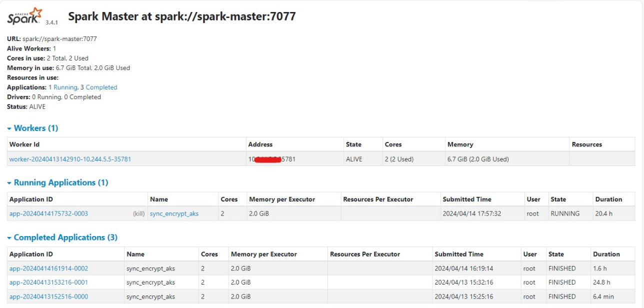Screen dimensions: 644x308
Task: Sort Running Applications by Name column
Action: [x=158, y=199]
